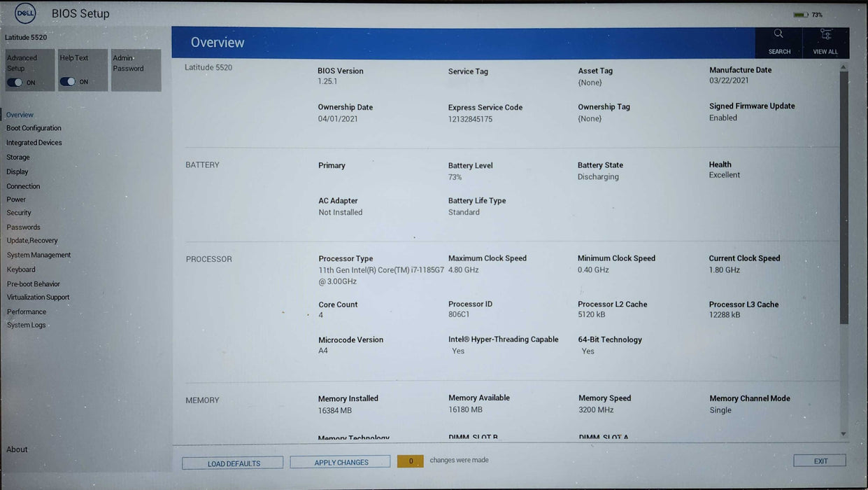This screenshot has height=490, width=868.
Task: Click the Dell logo
Action: pyautogui.click(x=25, y=13)
